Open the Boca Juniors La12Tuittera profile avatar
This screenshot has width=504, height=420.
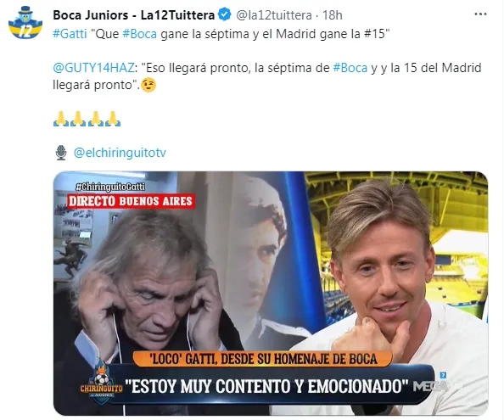coord(25,23)
